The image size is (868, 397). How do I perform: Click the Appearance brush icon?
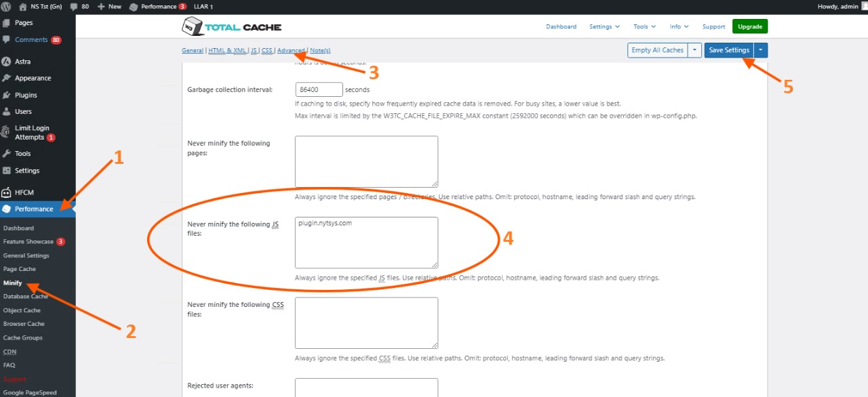[x=7, y=78]
